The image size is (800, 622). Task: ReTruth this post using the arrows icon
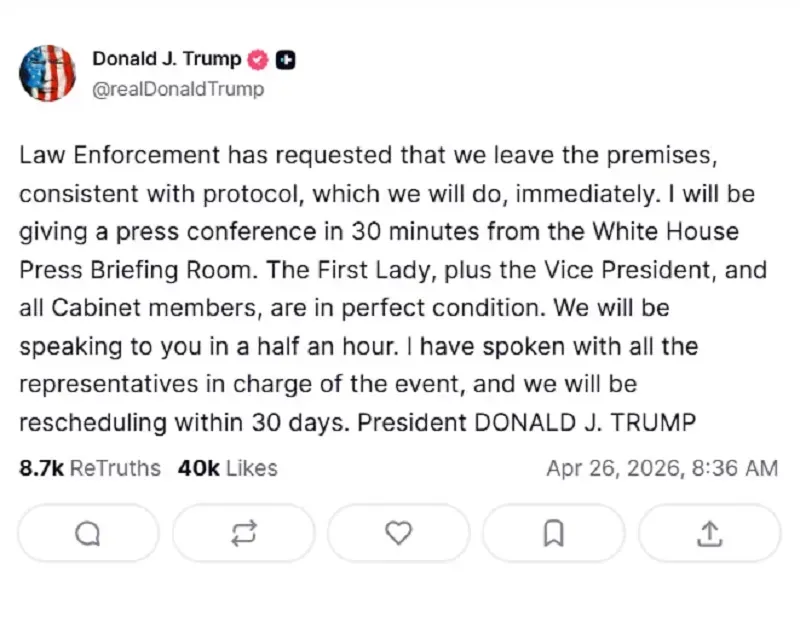243,533
